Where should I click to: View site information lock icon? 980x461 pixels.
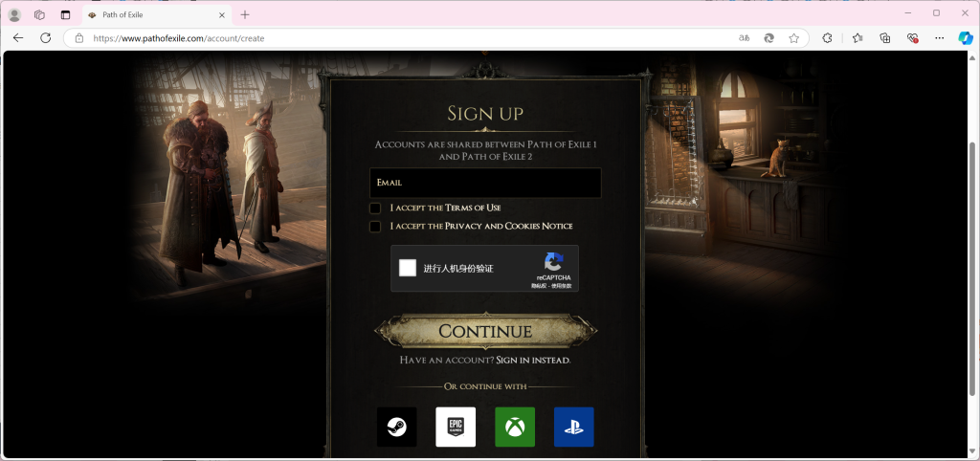click(79, 38)
